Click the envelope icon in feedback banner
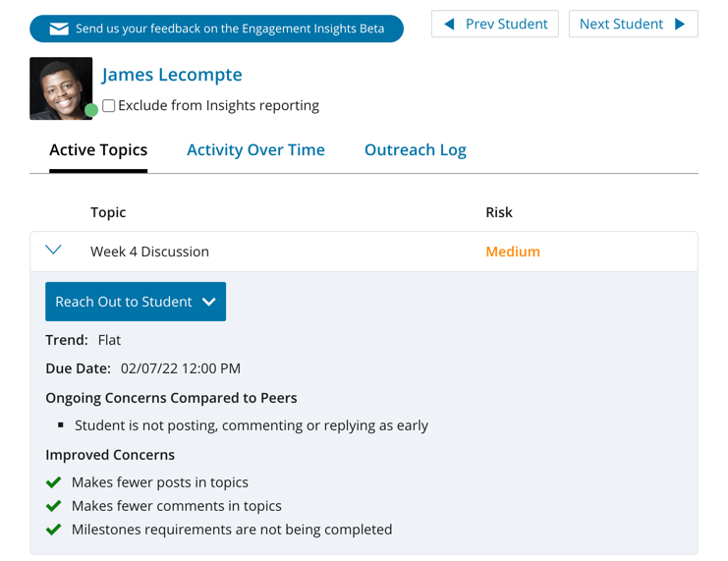This screenshot has height=561, width=728. click(59, 28)
